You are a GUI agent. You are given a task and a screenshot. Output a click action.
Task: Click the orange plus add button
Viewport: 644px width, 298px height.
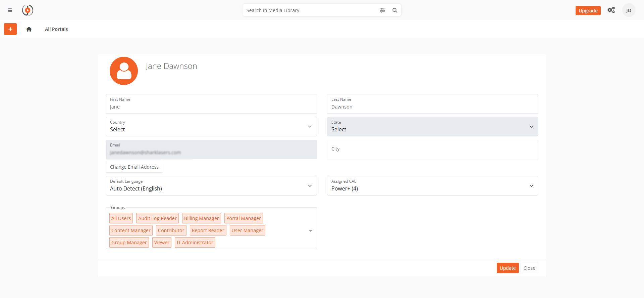pos(10,29)
